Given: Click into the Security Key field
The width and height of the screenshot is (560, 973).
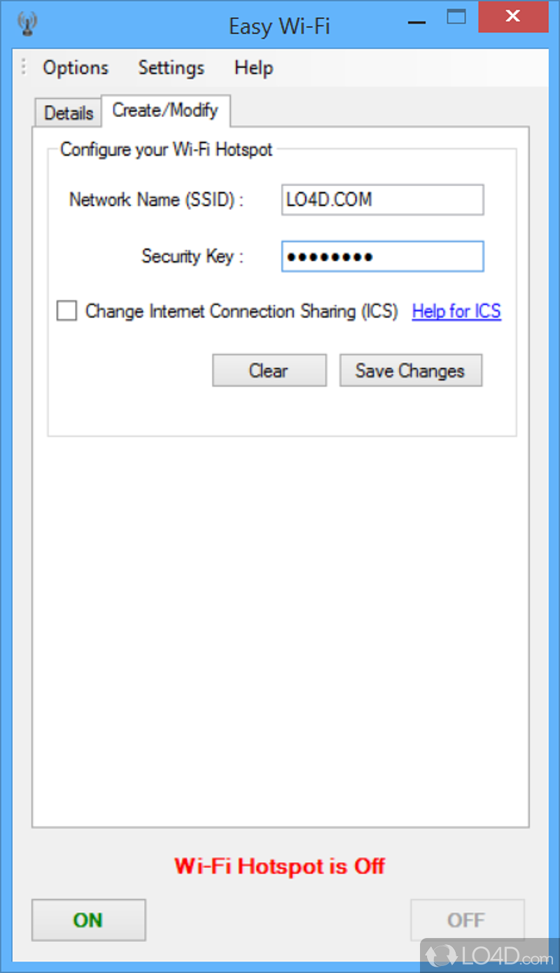Looking at the screenshot, I should pyautogui.click(x=382, y=256).
